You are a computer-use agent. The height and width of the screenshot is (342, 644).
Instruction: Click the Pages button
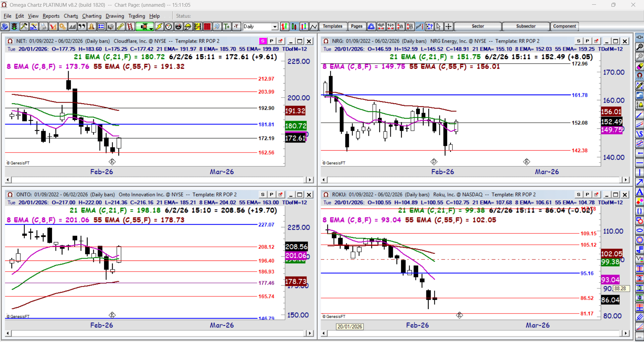pyautogui.click(x=357, y=26)
